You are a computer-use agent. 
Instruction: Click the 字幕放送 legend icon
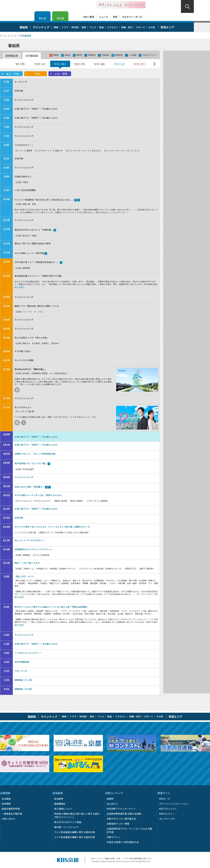pos(86,55)
